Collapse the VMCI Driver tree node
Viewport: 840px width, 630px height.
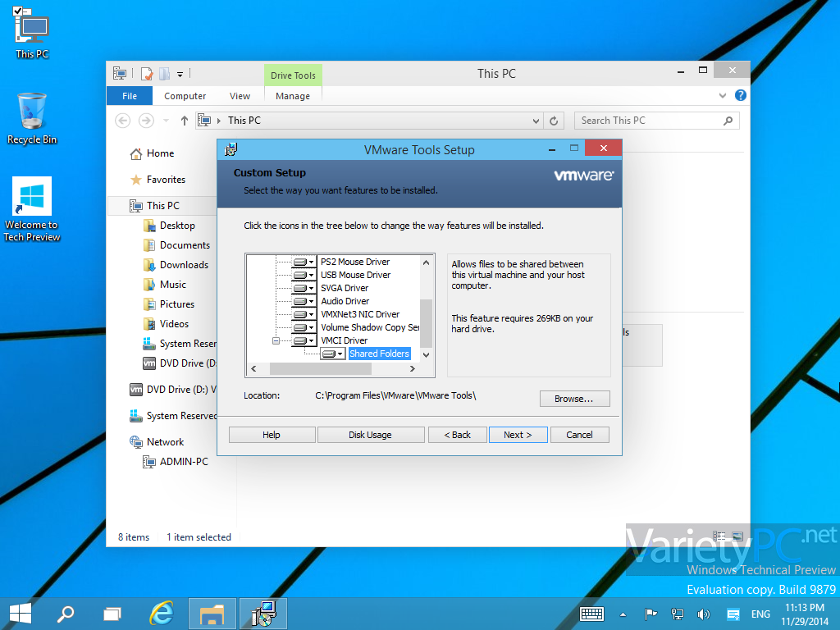point(276,340)
